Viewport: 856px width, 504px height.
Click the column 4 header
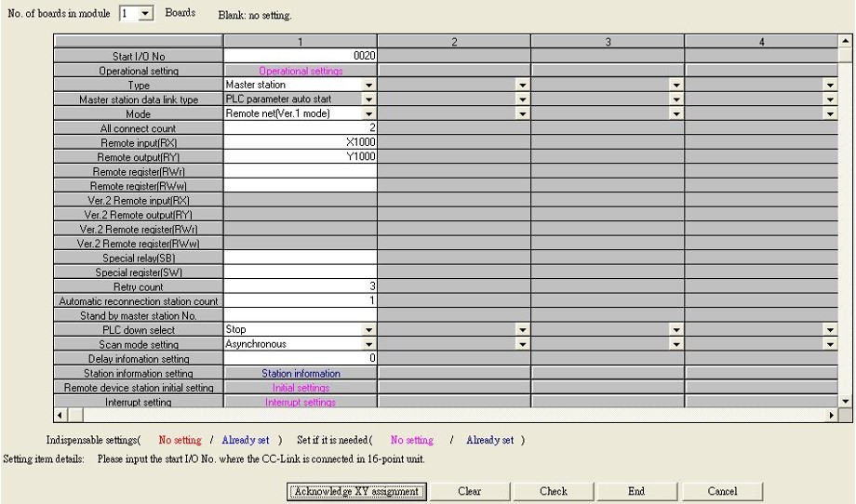click(x=761, y=42)
